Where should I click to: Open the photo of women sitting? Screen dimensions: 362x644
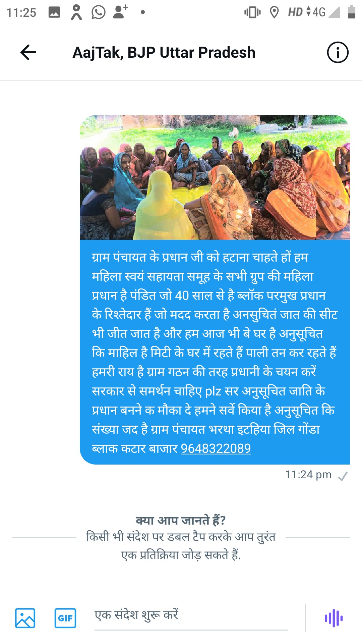(215, 177)
